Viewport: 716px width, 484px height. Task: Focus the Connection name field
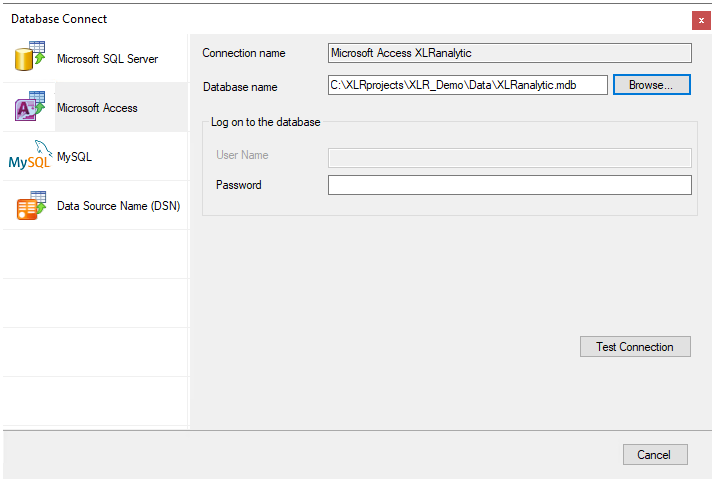pyautogui.click(x=510, y=53)
